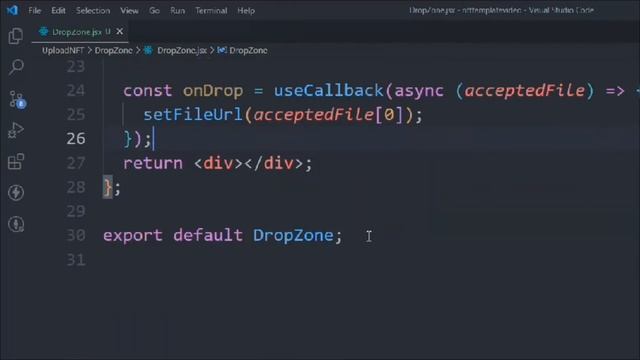
Task: Click the useCallback call on line 24
Action: [x=329, y=90]
